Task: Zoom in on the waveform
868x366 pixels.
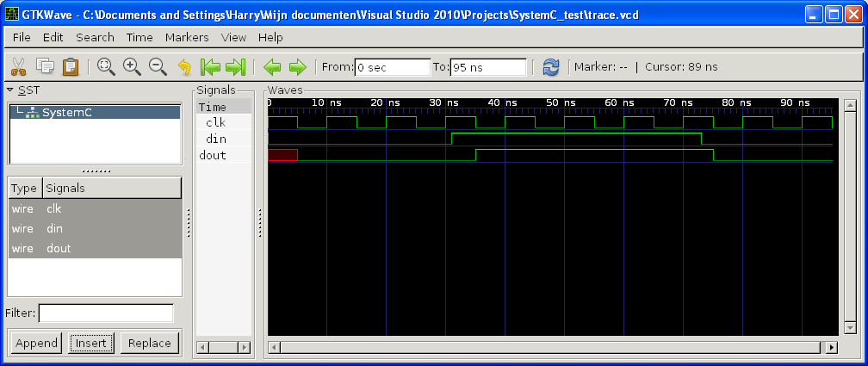Action: [132, 67]
